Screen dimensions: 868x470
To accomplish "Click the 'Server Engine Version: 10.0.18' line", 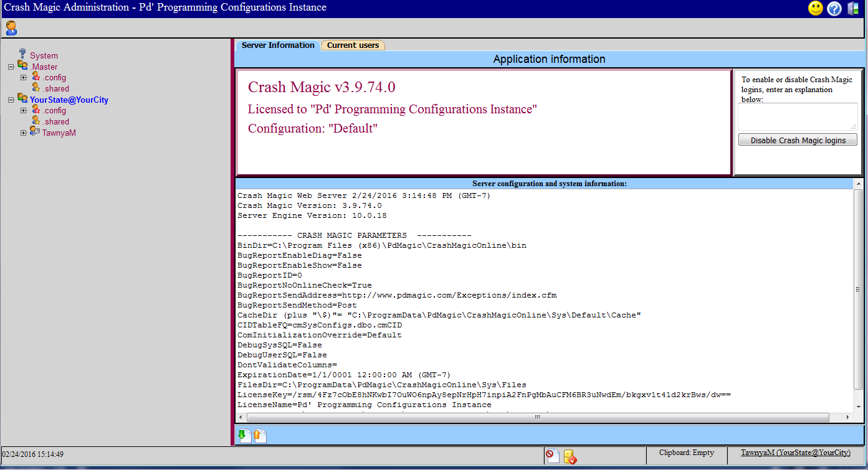I will click(312, 215).
